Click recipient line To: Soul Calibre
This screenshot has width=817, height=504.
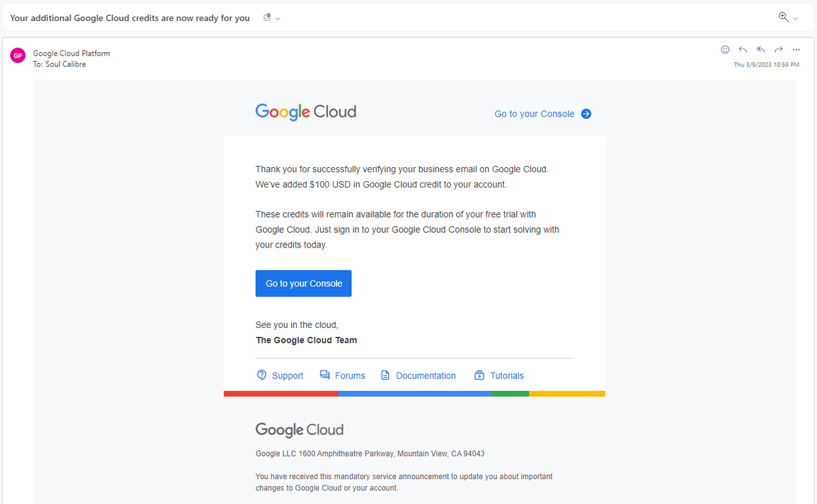click(x=59, y=64)
